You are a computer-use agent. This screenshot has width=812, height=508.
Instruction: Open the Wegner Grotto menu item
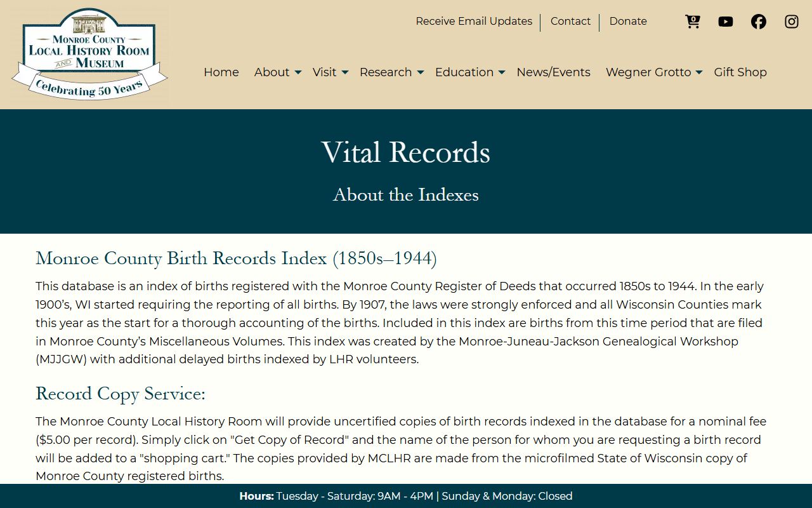coord(648,72)
